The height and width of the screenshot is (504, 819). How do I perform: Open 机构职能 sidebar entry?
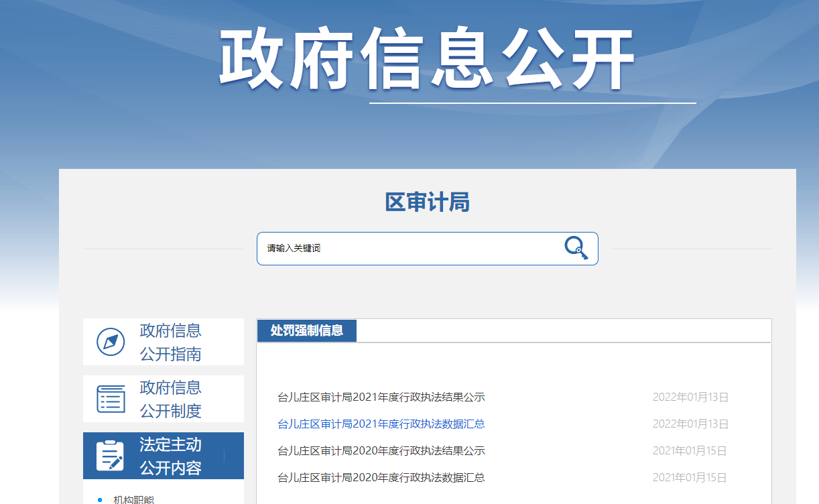[134, 500]
